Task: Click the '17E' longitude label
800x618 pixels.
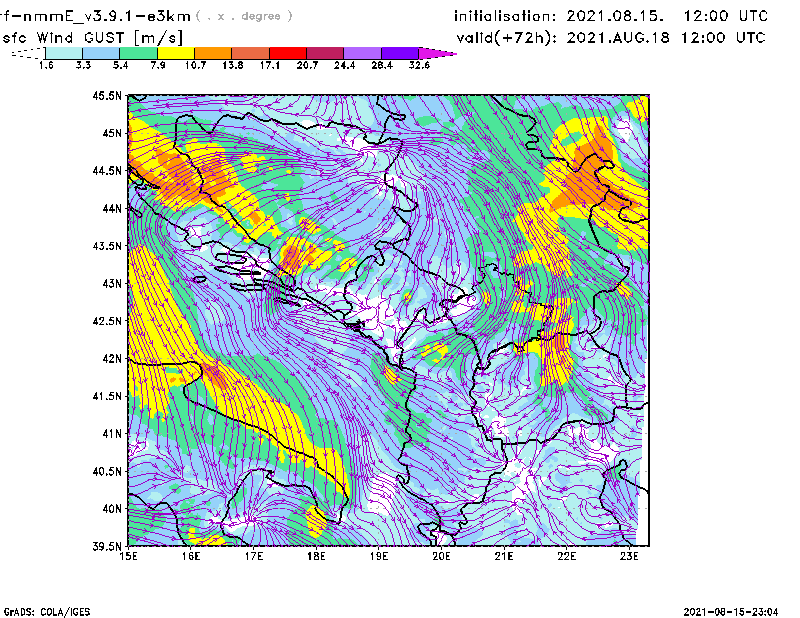Action: (254, 556)
